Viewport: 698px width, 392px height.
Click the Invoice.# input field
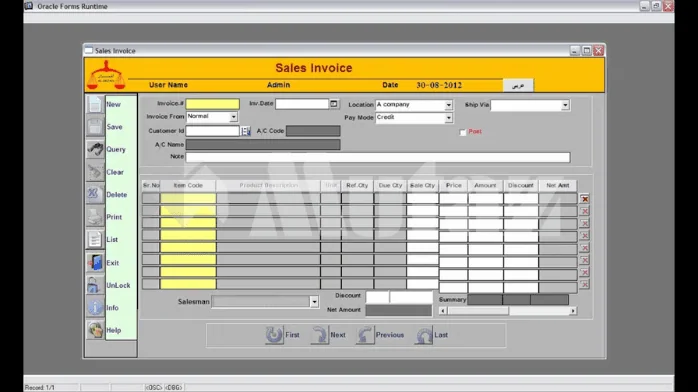coord(212,104)
